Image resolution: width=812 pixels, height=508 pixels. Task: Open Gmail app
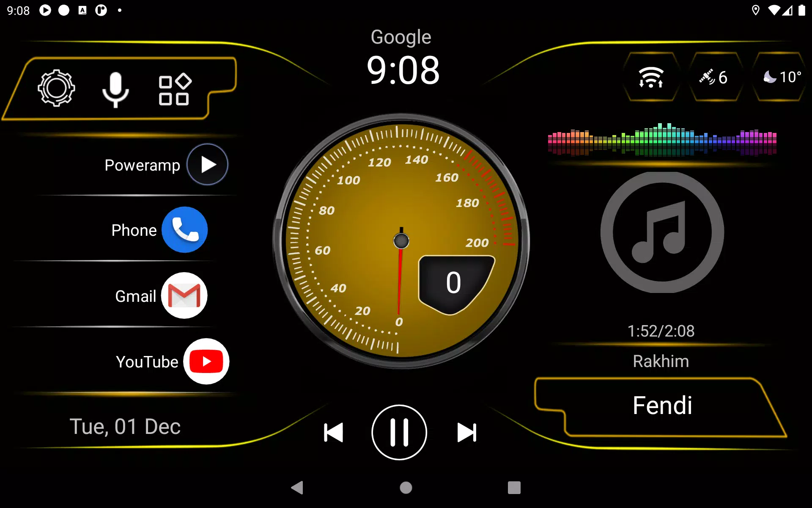point(184,295)
